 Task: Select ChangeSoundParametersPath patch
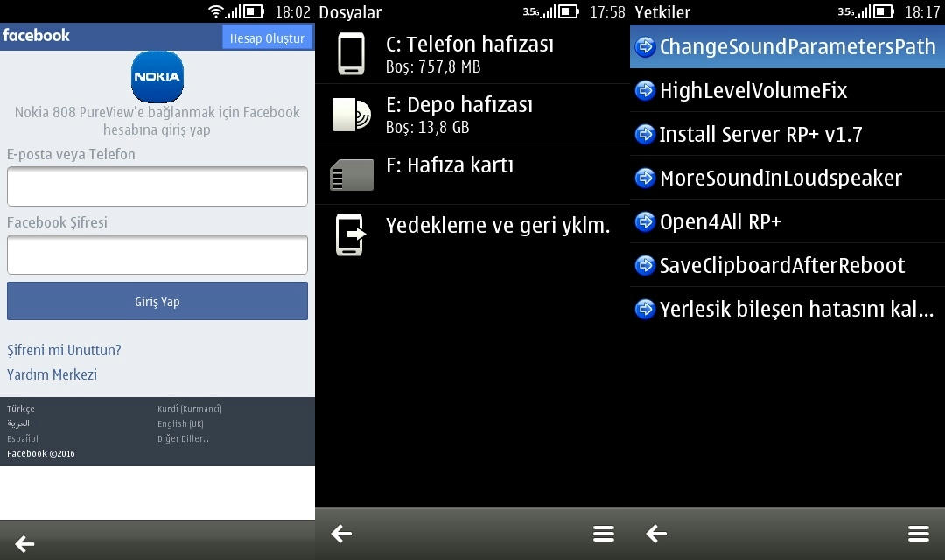(x=787, y=46)
